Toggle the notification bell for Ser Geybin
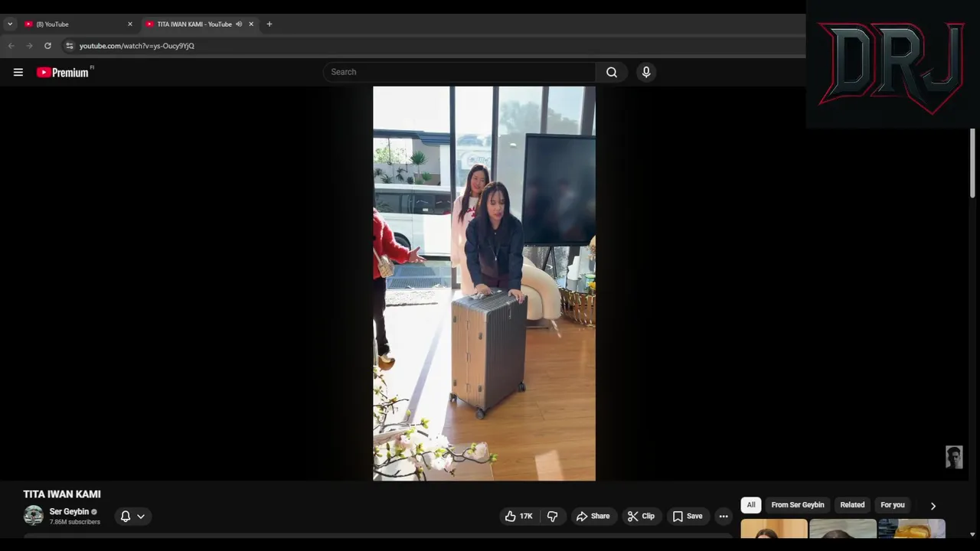The image size is (980, 551). point(126,516)
